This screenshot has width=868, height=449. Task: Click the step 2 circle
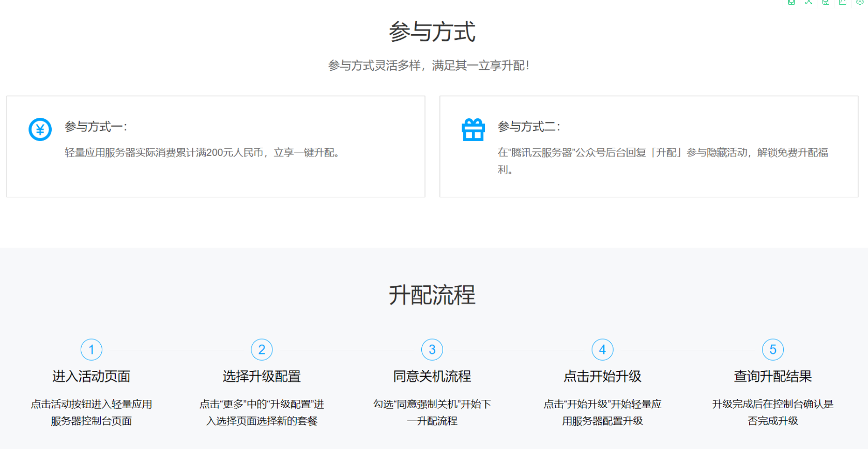click(x=262, y=350)
